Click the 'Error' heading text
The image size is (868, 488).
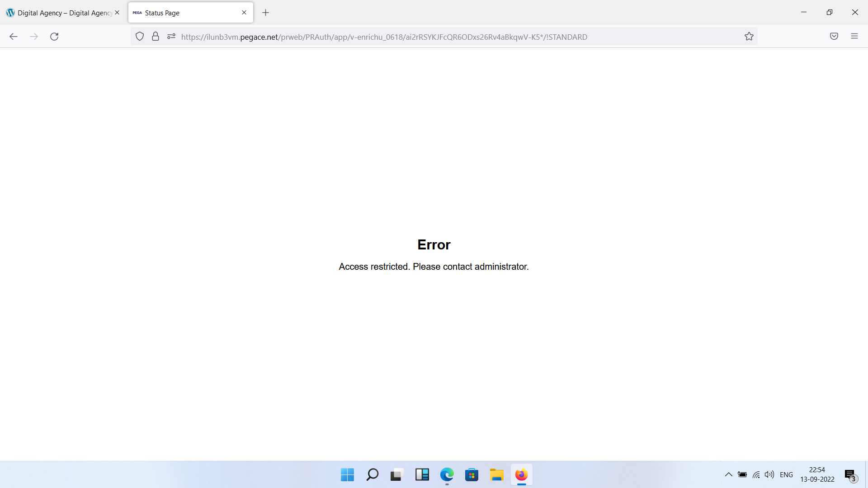(x=434, y=244)
